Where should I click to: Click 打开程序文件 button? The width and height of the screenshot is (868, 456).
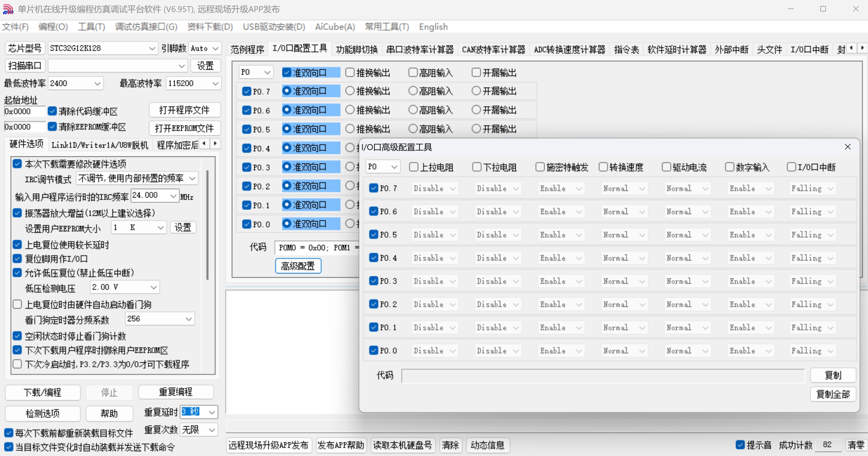tap(184, 110)
